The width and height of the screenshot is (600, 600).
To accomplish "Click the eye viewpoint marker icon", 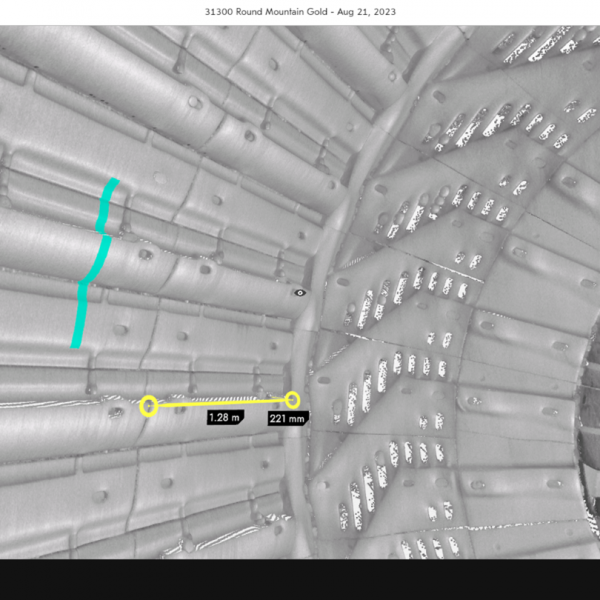I will pos(299,293).
